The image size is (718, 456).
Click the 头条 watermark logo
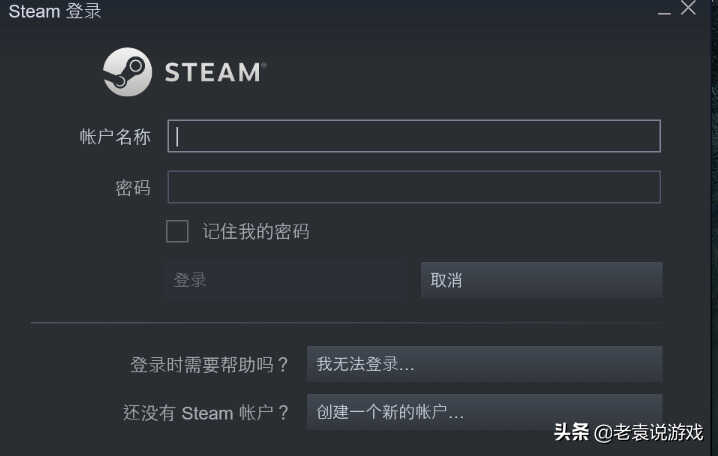572,433
